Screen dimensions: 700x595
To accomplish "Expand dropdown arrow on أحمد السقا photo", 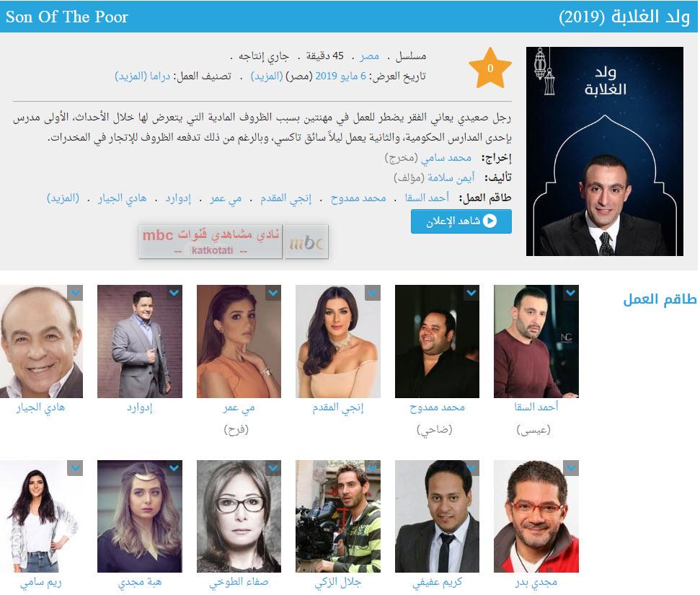I will [x=571, y=293].
